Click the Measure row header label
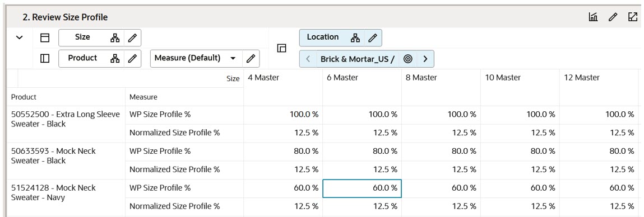 point(143,97)
